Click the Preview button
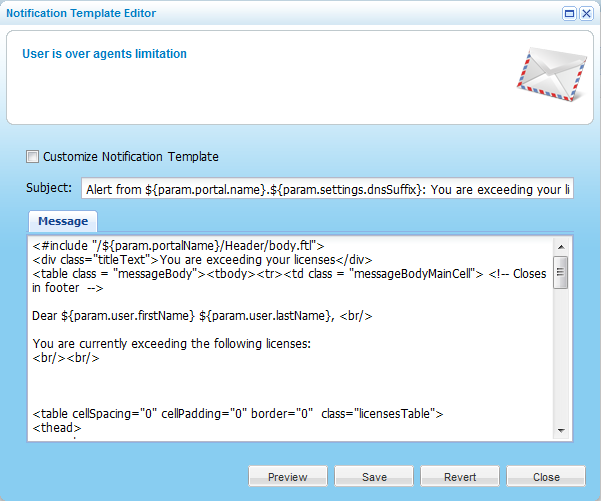The height and width of the screenshot is (501, 601). (288, 476)
